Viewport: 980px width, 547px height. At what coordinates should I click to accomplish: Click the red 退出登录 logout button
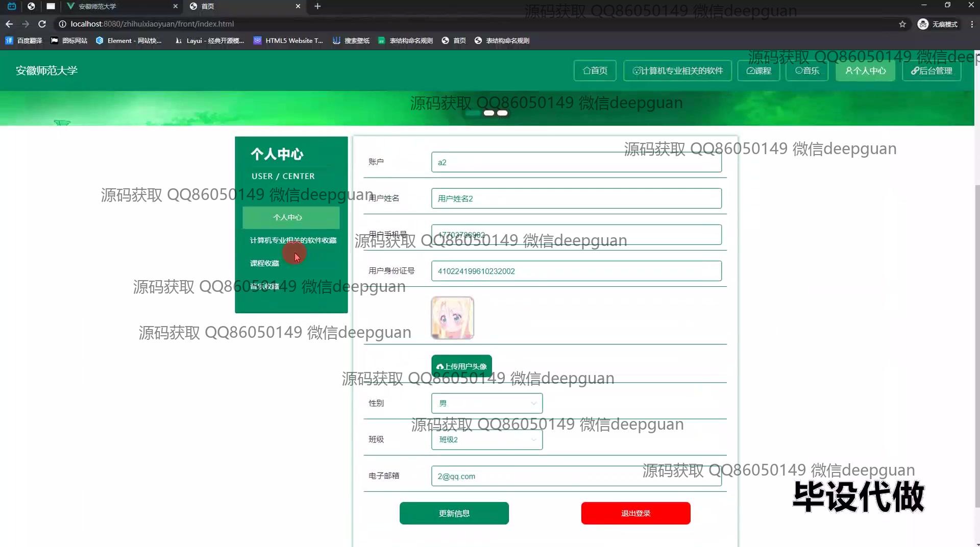(x=635, y=513)
